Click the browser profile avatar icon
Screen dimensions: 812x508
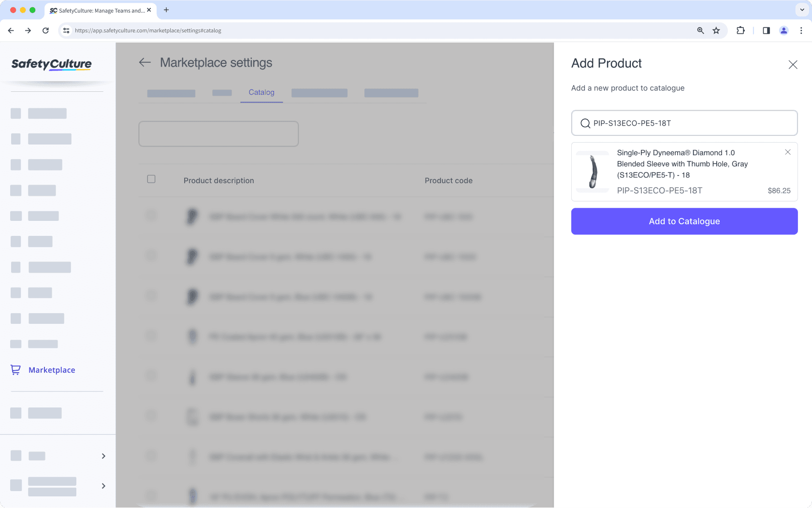click(783, 30)
